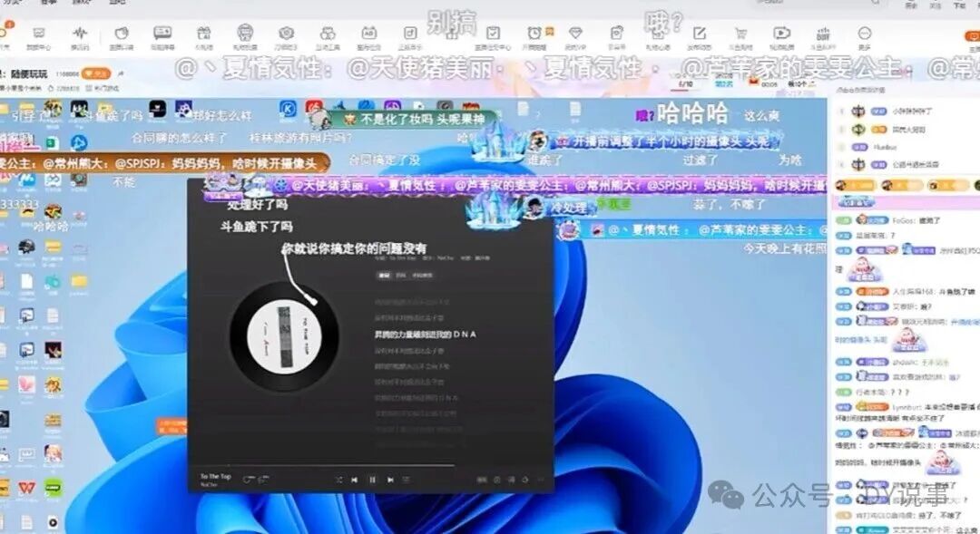Click the pencil edit icon in top toolbar
Viewport: 980px width, 534px height.
(700, 34)
